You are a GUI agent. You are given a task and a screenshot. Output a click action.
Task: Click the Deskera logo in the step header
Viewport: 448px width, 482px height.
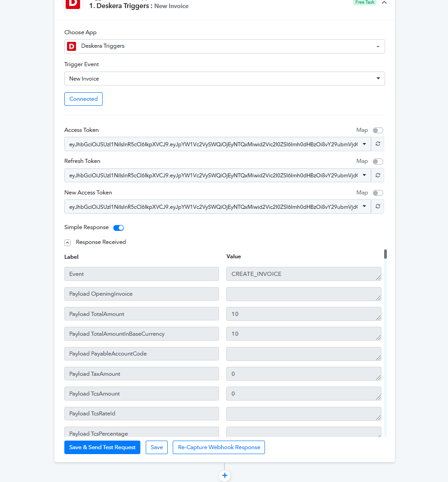tap(73, 4)
